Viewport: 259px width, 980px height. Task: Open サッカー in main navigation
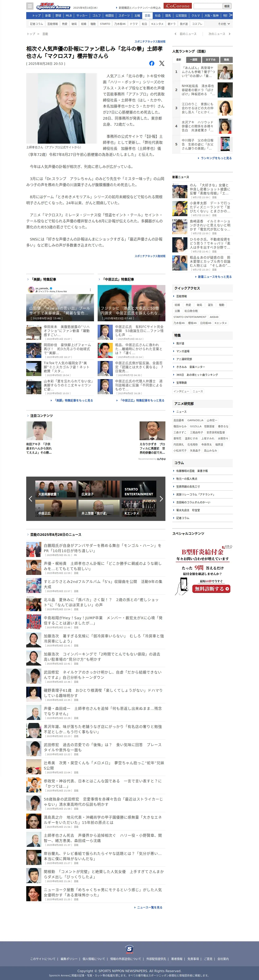(82, 16)
